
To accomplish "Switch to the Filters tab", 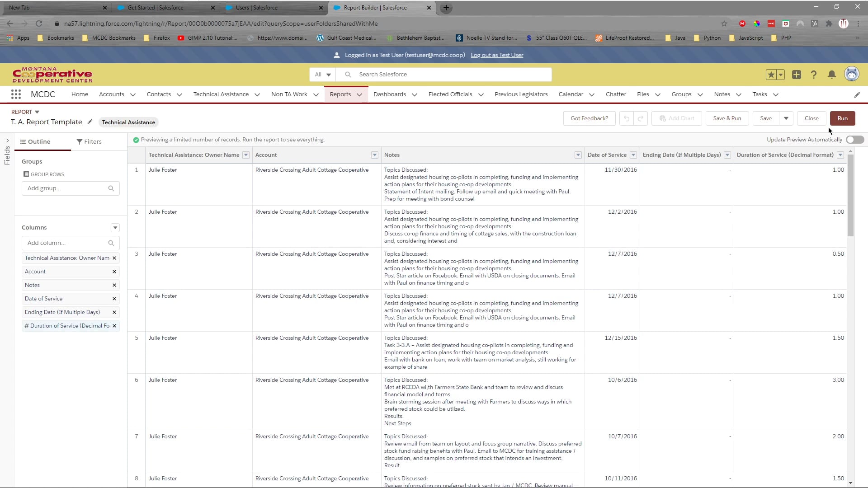I will point(89,141).
